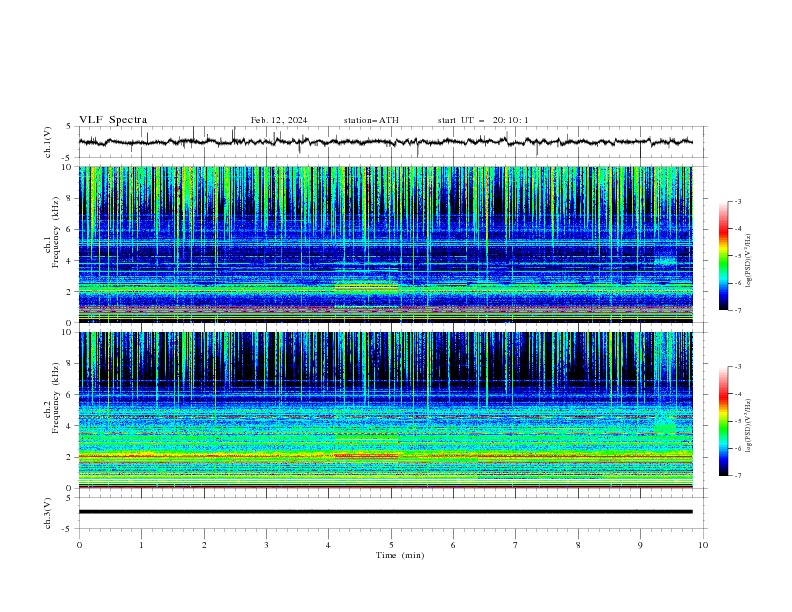Click the upper color bar's log(PSD) label
792x612 pixels.
[x=749, y=261]
